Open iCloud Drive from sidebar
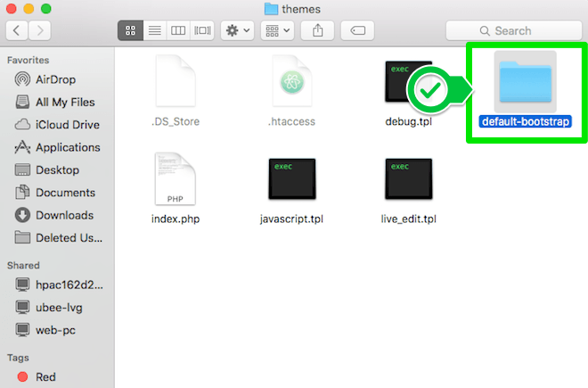This screenshot has width=588, height=388. click(x=57, y=125)
